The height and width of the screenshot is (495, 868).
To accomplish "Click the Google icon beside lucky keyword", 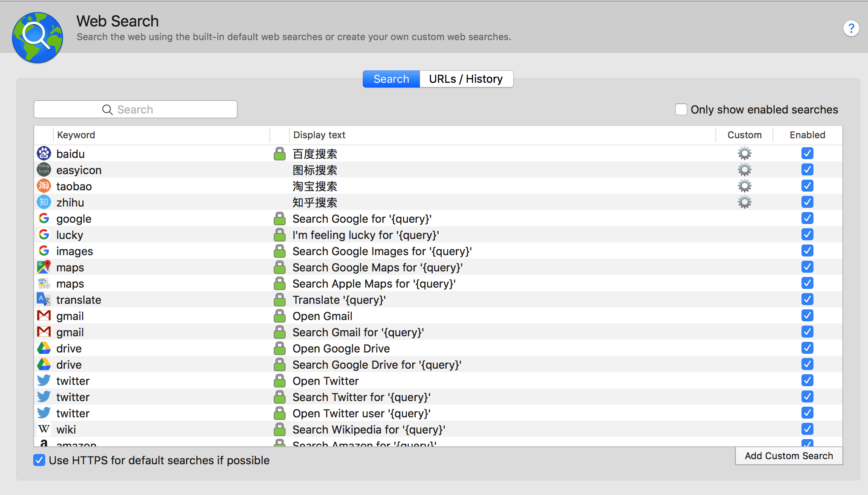I will click(x=44, y=235).
